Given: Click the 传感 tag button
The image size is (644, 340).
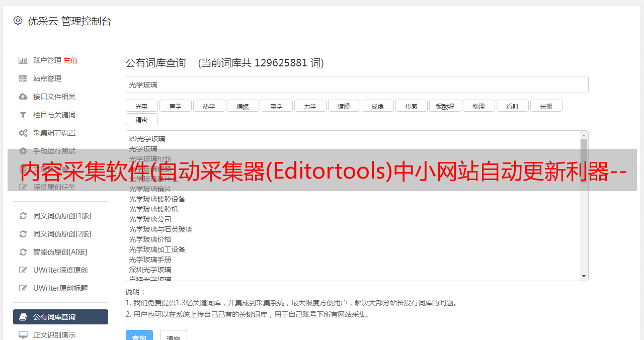Looking at the screenshot, I should [411, 106].
